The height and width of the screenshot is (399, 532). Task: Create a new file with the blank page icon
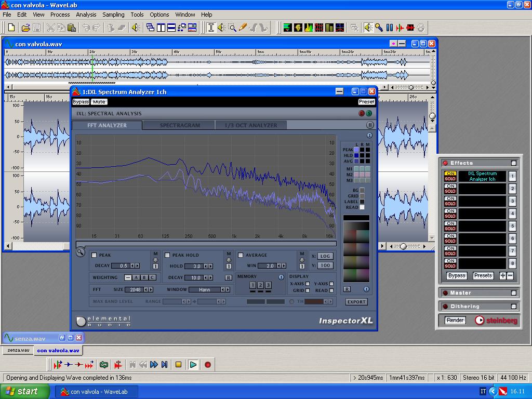point(11,28)
